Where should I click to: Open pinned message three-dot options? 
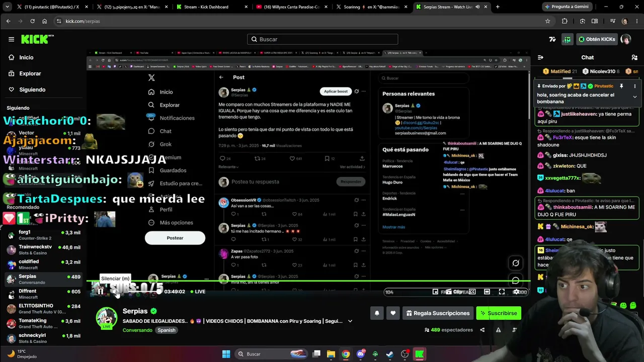[634, 86]
